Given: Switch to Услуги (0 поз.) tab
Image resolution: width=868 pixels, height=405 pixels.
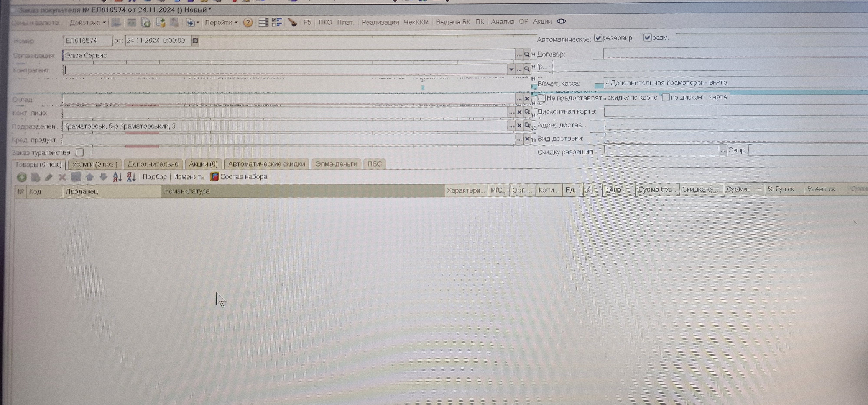Looking at the screenshot, I should click(x=95, y=164).
